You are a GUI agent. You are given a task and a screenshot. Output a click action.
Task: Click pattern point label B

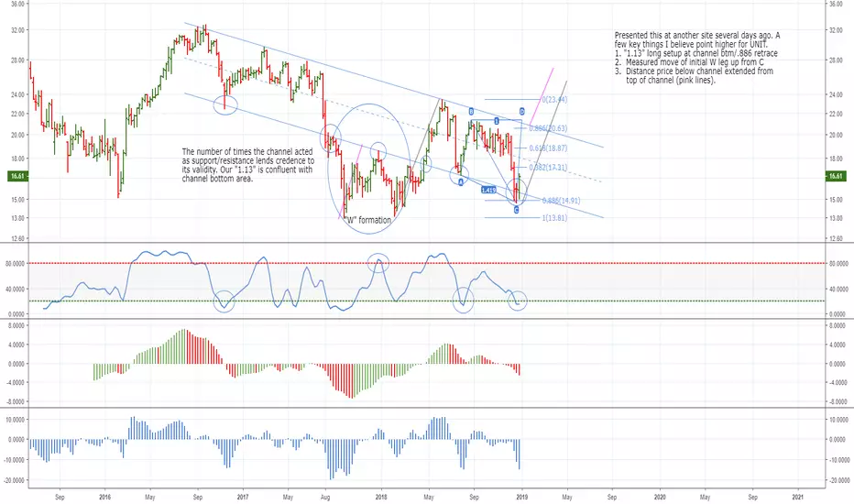tap(472, 112)
